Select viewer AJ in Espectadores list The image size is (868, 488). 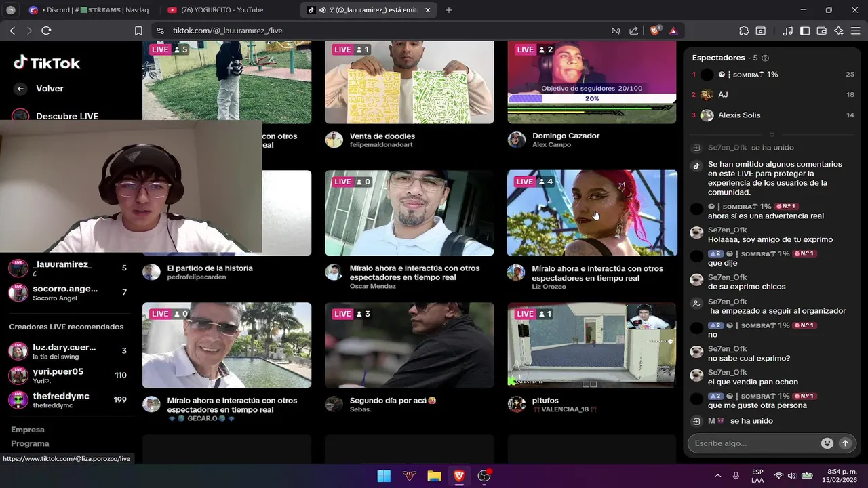[x=773, y=95]
